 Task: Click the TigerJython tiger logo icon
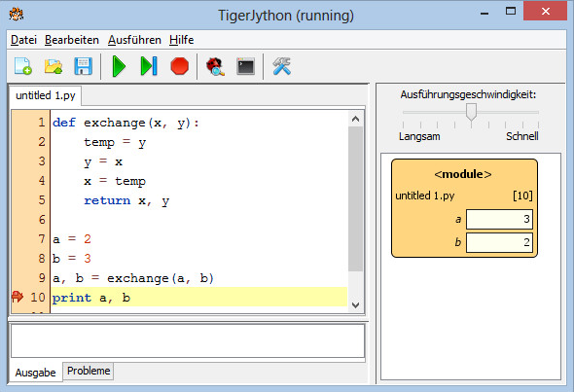click(17, 15)
